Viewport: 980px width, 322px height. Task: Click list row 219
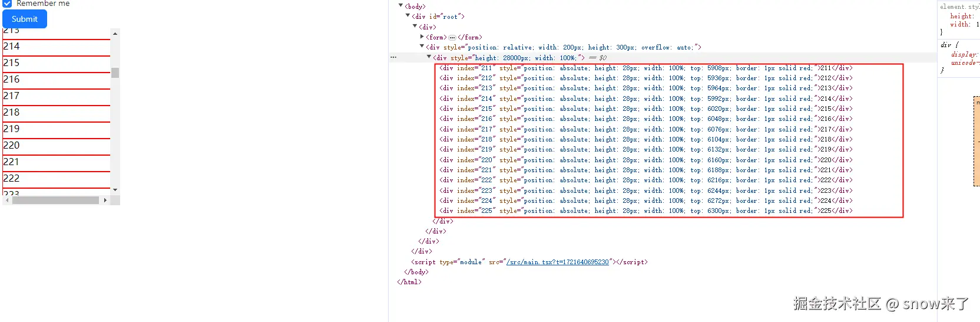(x=57, y=130)
